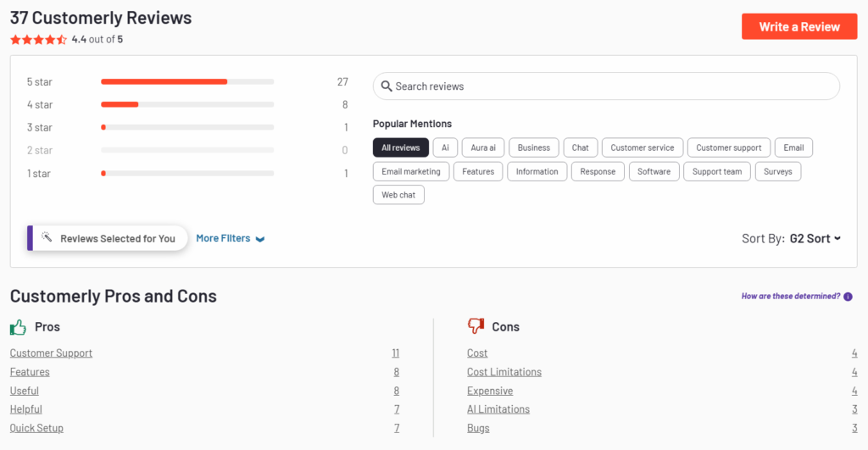The image size is (868, 450).
Task: Click the star rating icons under the heading
Action: click(38, 40)
